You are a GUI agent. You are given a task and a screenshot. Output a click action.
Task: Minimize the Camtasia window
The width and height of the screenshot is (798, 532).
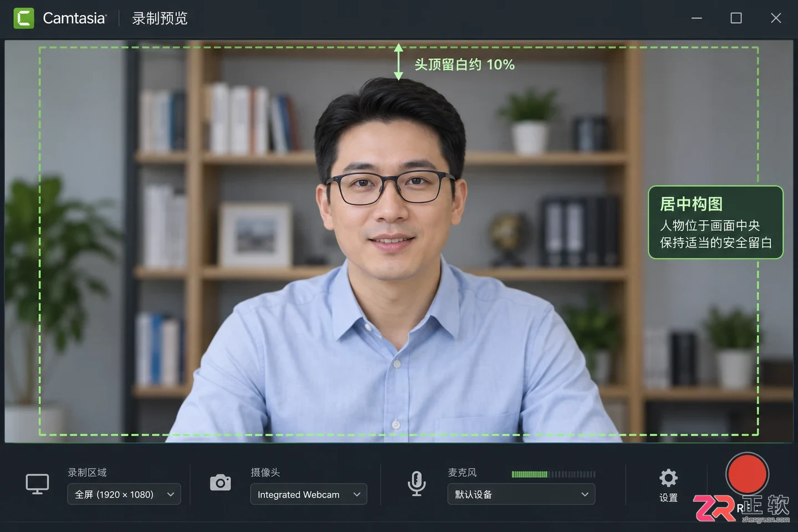[697, 18]
